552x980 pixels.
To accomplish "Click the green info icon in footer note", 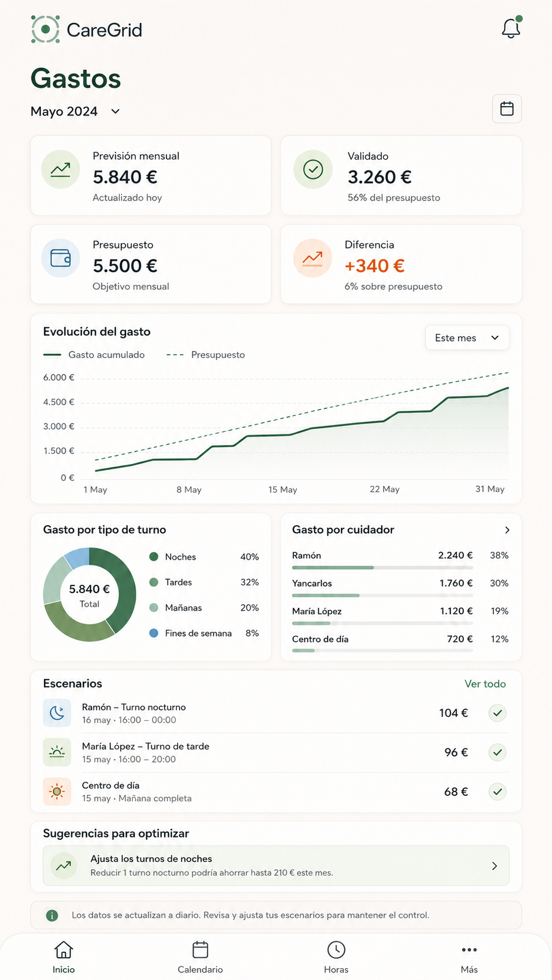I will coord(52,915).
